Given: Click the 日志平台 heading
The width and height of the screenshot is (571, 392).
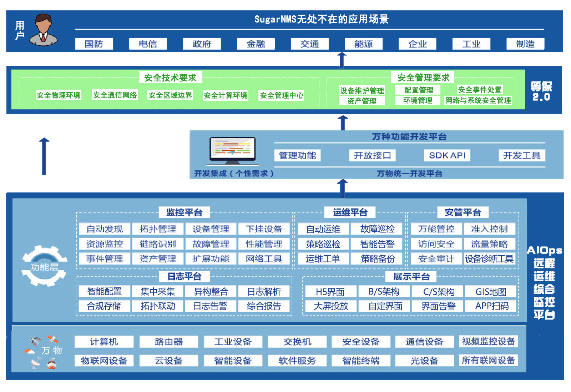Looking at the screenshot, I should (184, 276).
